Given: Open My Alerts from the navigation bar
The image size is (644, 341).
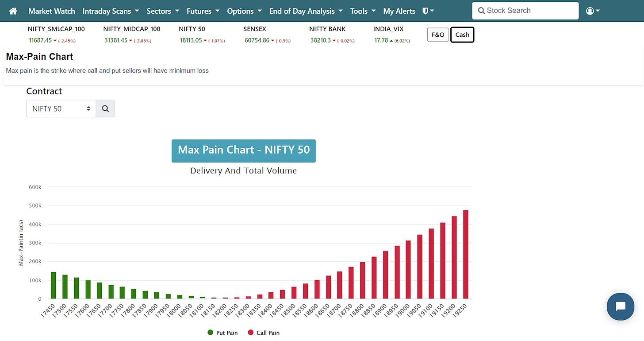Looking at the screenshot, I should pos(399,11).
